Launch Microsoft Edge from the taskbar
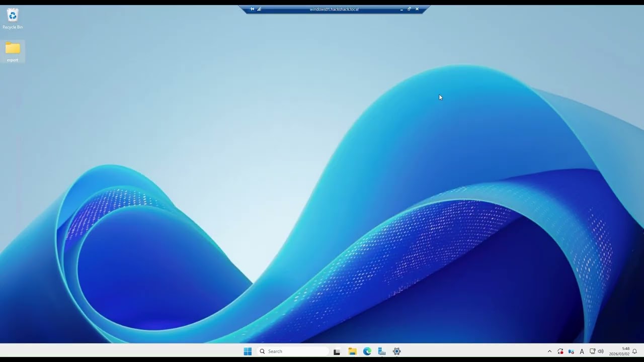This screenshot has width=644, height=362. [x=367, y=351]
